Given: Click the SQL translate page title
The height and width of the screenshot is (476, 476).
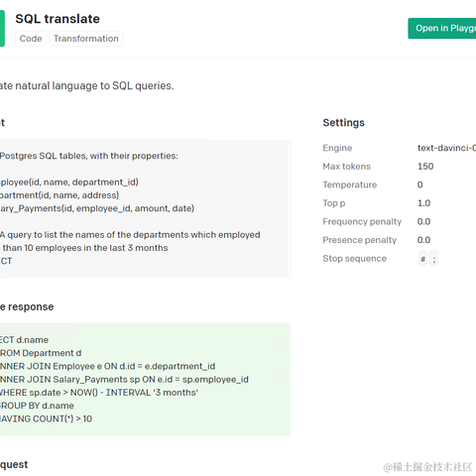Looking at the screenshot, I should (x=58, y=19).
